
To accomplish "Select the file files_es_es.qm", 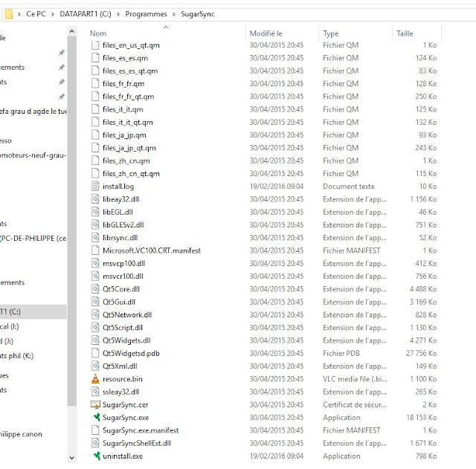I will [125, 58].
